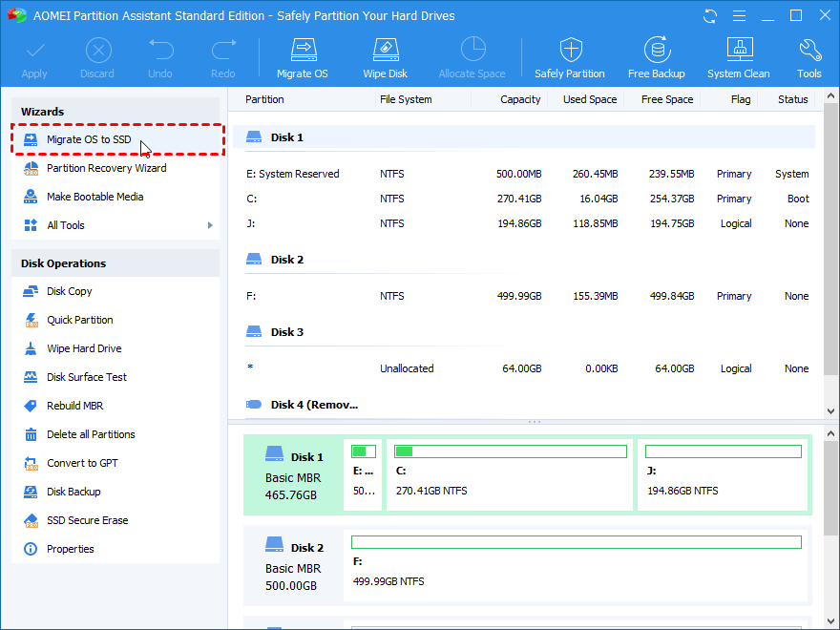Viewport: 840px width, 630px height.
Task: Sort by Capacity column header
Action: [520, 99]
